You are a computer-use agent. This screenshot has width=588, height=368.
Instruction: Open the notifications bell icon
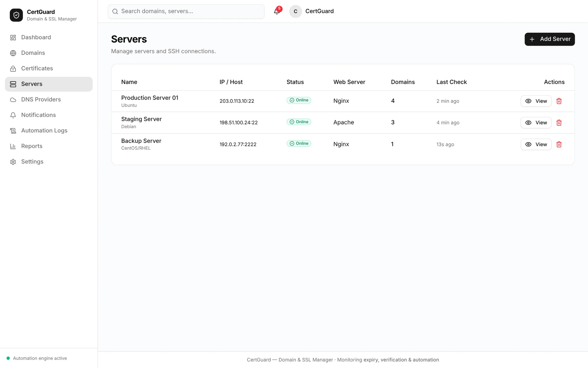[277, 11]
